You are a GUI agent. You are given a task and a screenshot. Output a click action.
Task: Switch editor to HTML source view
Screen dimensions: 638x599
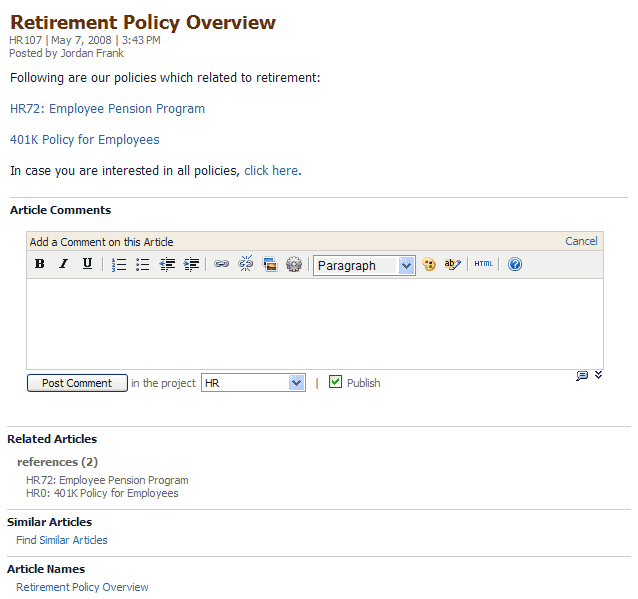pos(484,264)
